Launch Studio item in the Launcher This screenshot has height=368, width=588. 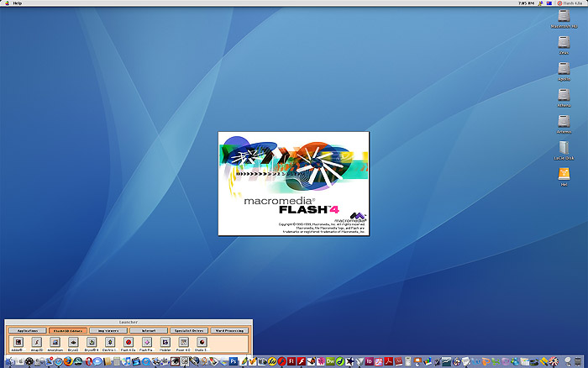point(202,342)
